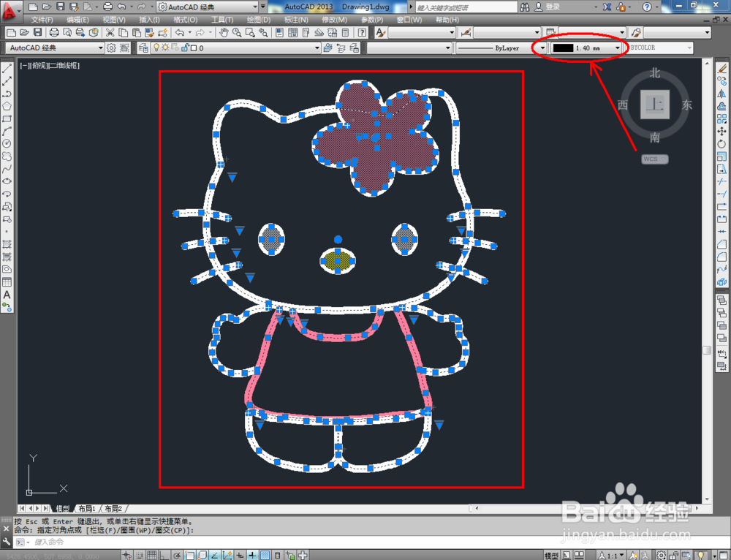Select the Polygon draw tool
Image resolution: width=731 pixels, height=560 pixels.
(7, 106)
